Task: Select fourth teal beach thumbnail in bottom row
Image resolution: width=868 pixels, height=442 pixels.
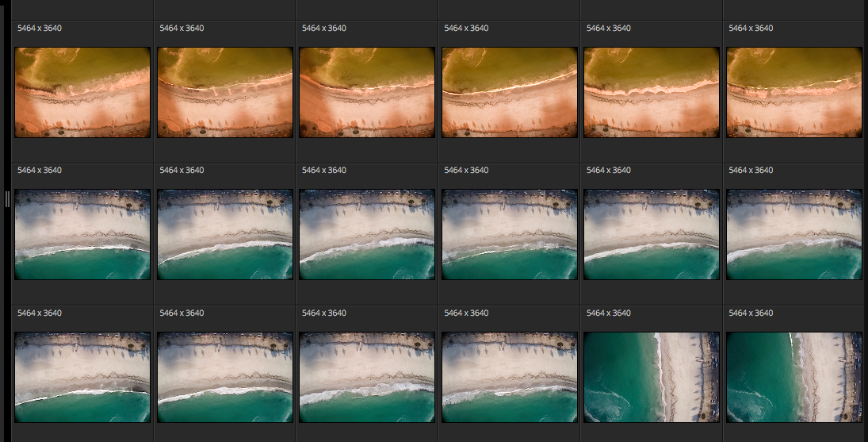Action: 509,377
